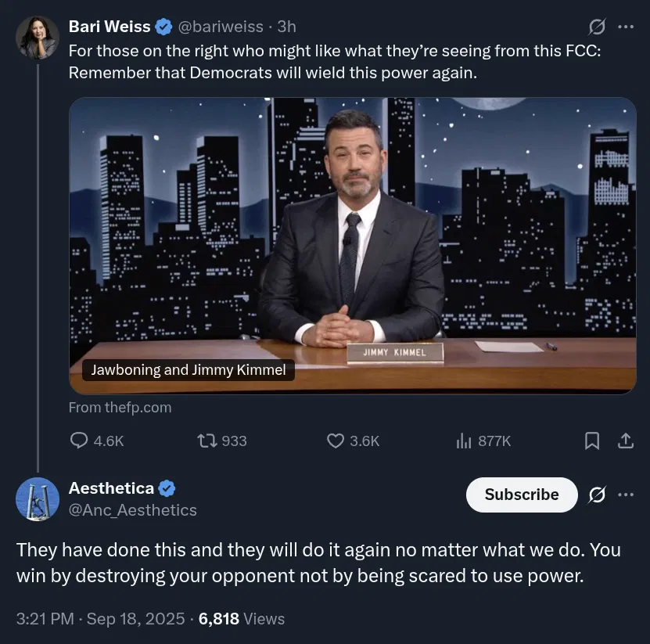
Task: Open more options on Aesthetica reply
Action: [626, 495]
